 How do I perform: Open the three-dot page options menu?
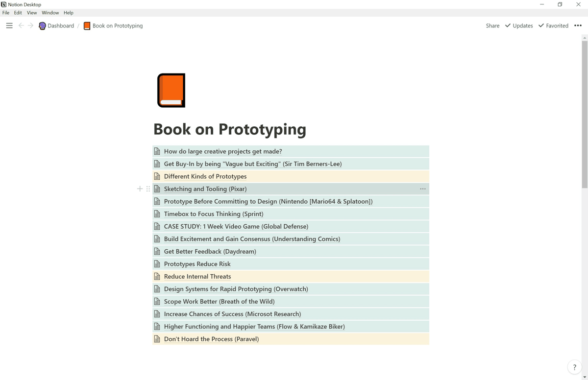[x=578, y=25]
